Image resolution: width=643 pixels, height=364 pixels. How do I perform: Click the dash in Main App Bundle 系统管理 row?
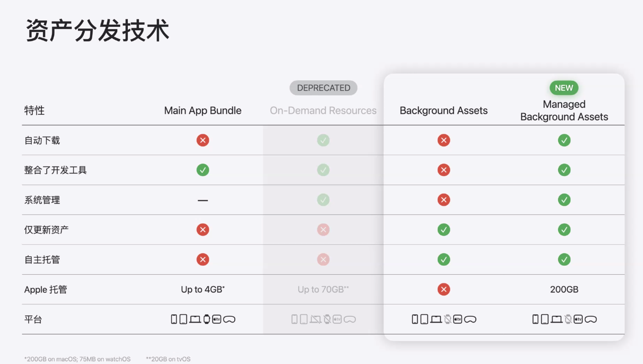point(203,200)
